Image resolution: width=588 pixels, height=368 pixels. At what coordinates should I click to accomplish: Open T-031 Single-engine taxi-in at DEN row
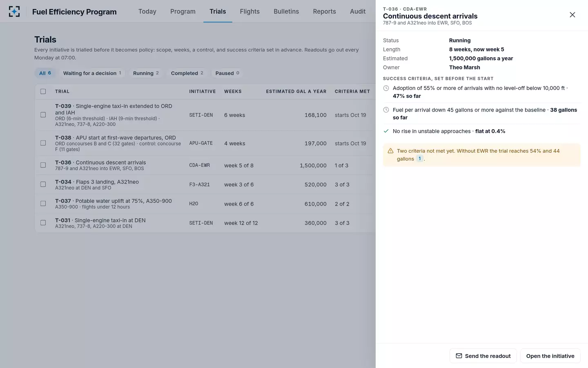pyautogui.click(x=205, y=223)
